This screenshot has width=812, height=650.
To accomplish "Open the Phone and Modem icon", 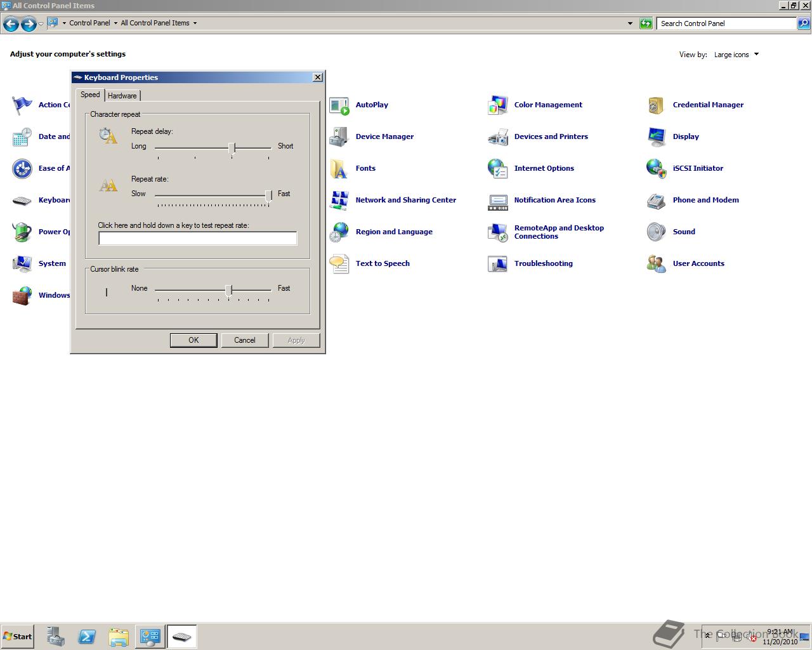I will click(657, 201).
